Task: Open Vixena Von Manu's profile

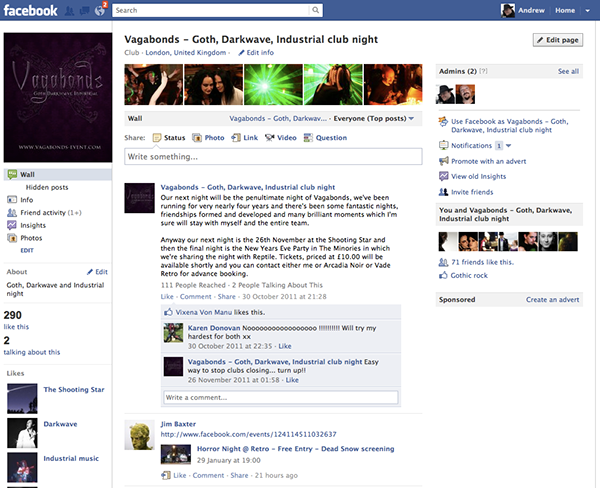Action: pos(204,312)
